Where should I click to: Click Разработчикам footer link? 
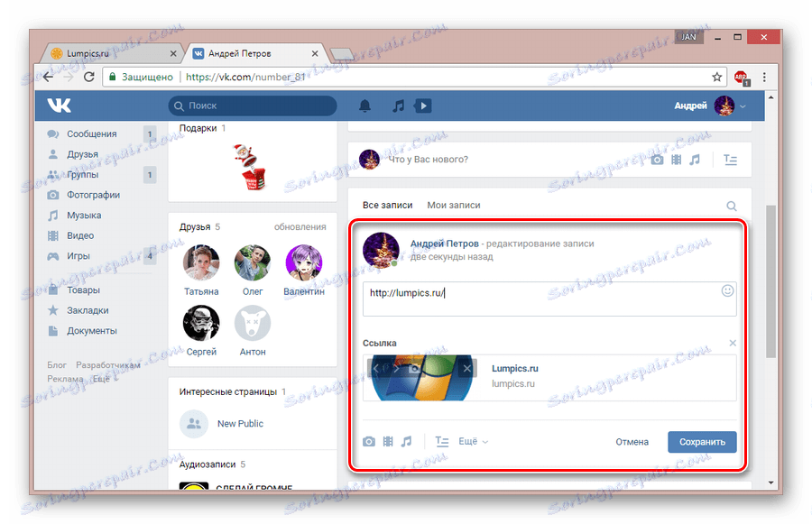point(108,365)
